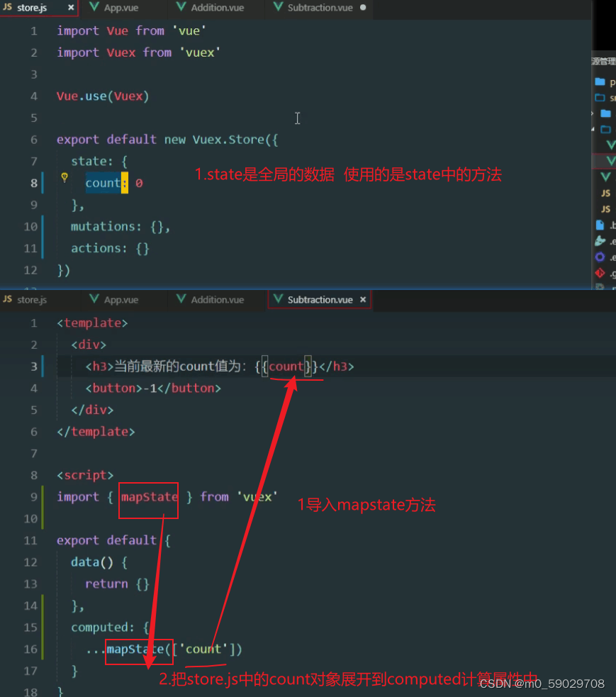
Task: Click line number 12 in store.js gutter
Action: tap(30, 270)
